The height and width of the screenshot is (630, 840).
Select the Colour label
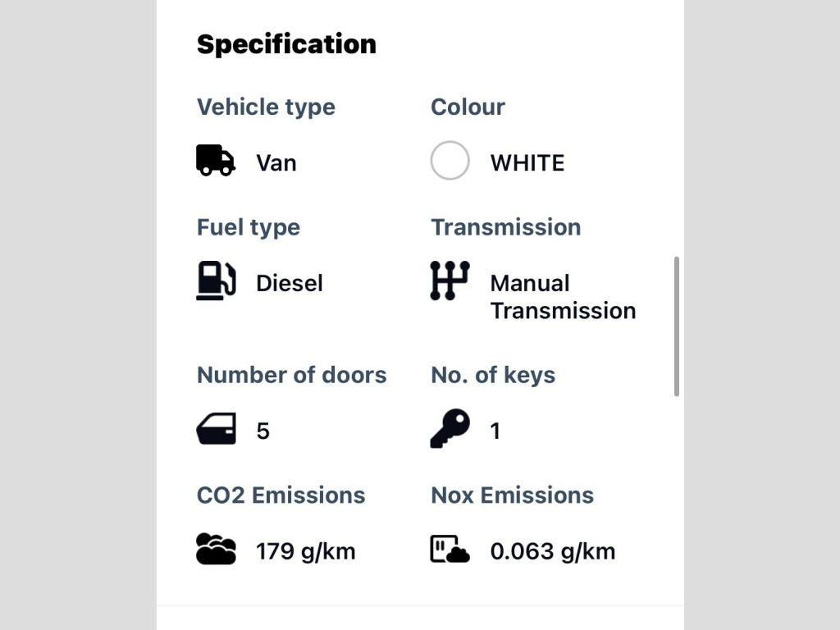coord(468,107)
